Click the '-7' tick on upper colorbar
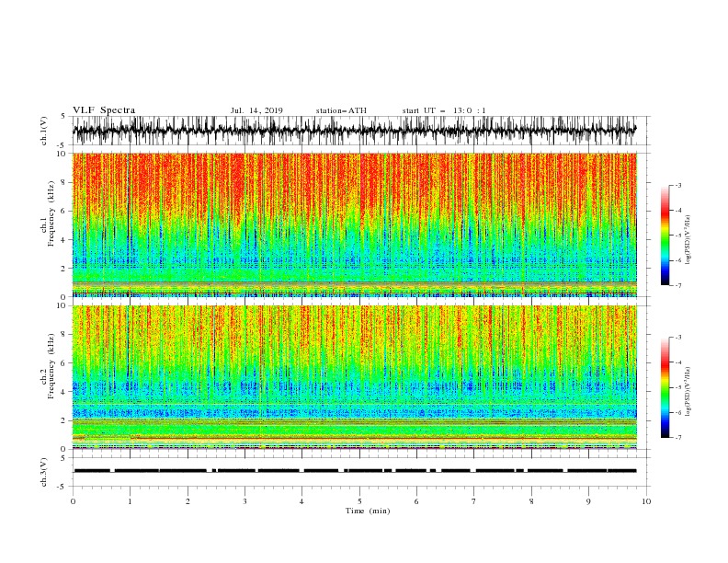728x563 pixels. (x=678, y=285)
